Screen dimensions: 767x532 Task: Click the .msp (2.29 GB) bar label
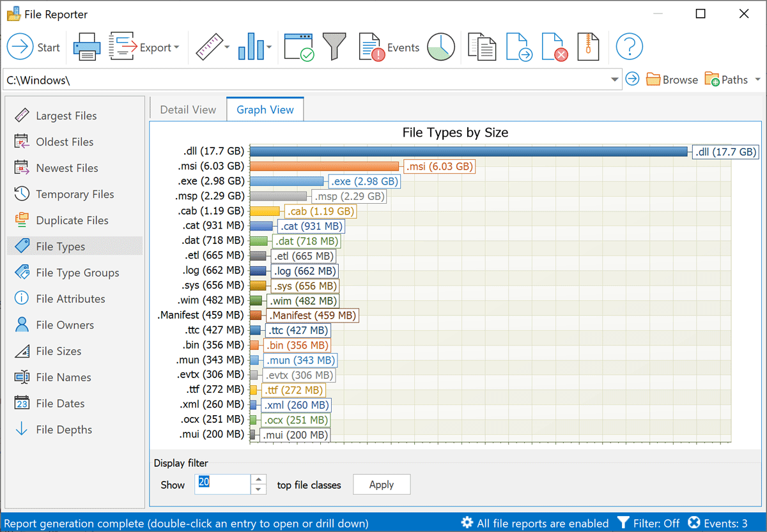349,196
